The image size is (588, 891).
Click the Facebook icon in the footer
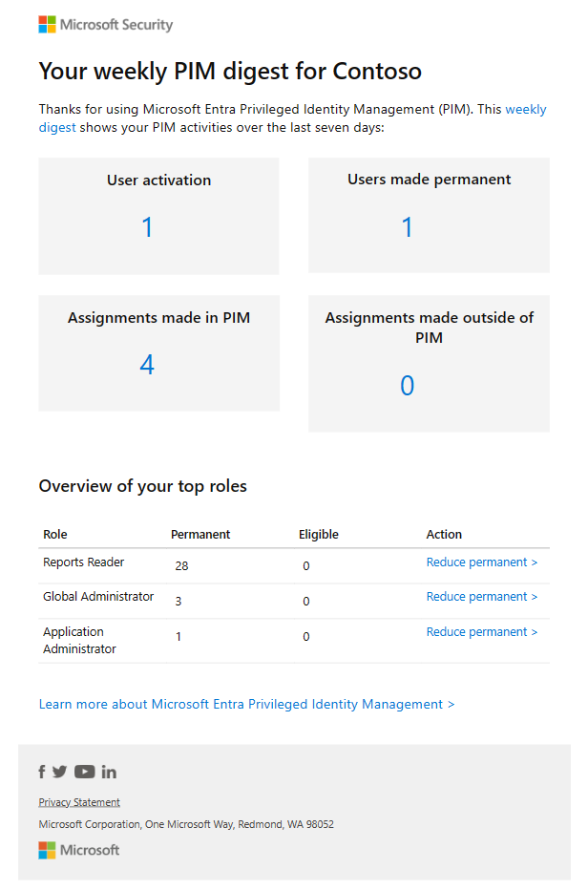pos(42,772)
